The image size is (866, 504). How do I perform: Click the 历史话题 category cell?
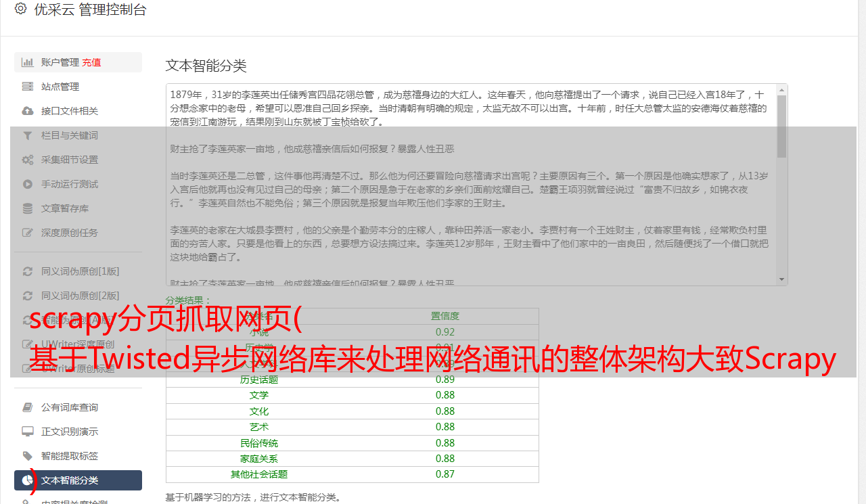pos(259,380)
